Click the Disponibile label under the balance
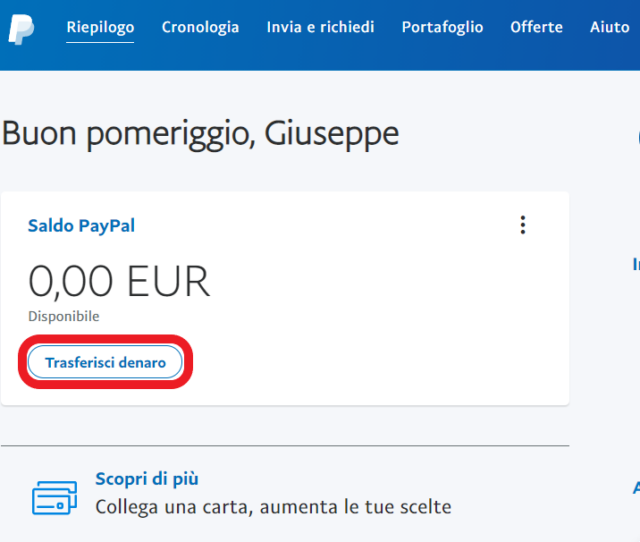 63,316
